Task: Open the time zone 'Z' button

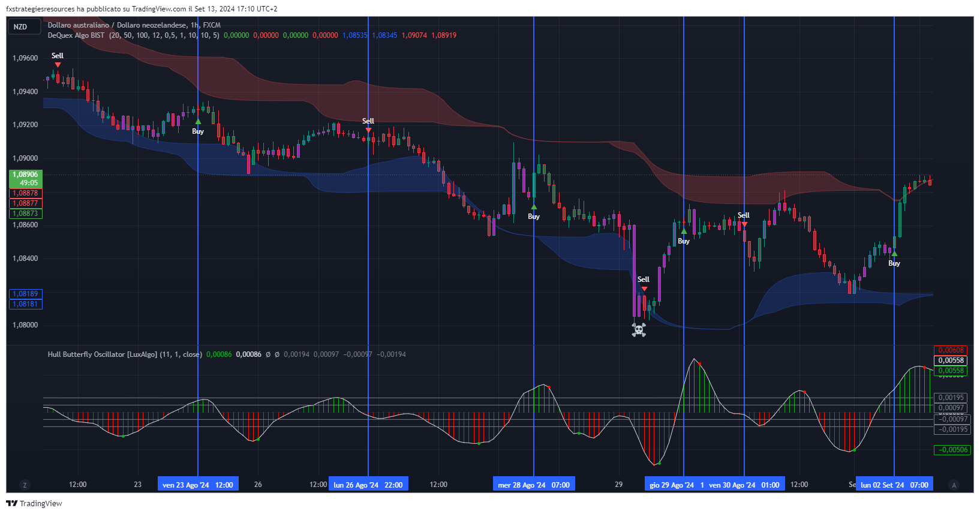Action: click(25, 485)
